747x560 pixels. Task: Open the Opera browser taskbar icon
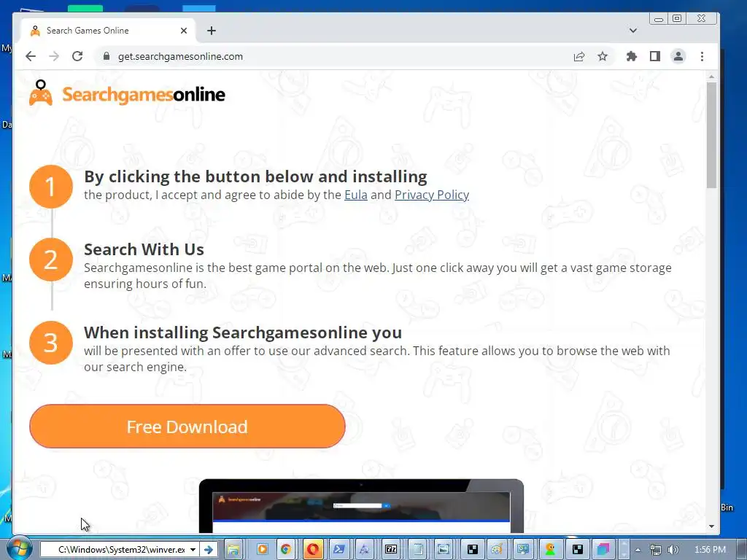(x=313, y=550)
